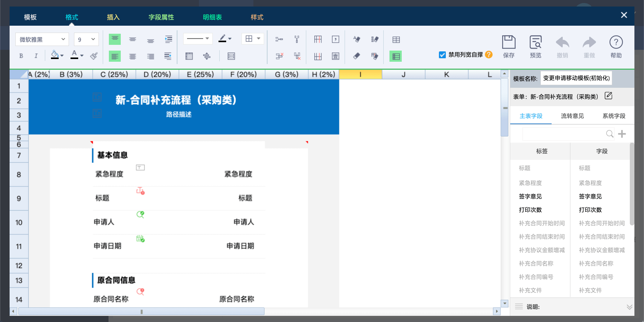
Task: Click the font color A swatch
Action: (74, 55)
